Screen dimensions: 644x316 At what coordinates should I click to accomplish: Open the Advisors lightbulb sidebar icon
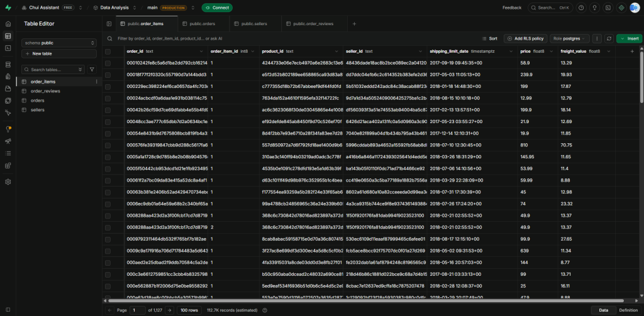point(8,129)
